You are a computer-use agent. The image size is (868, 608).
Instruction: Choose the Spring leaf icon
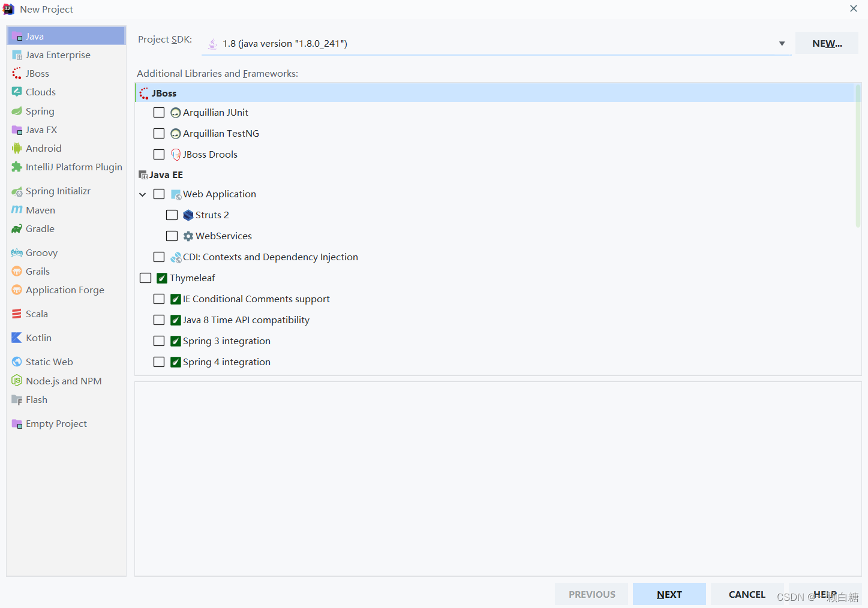(17, 112)
